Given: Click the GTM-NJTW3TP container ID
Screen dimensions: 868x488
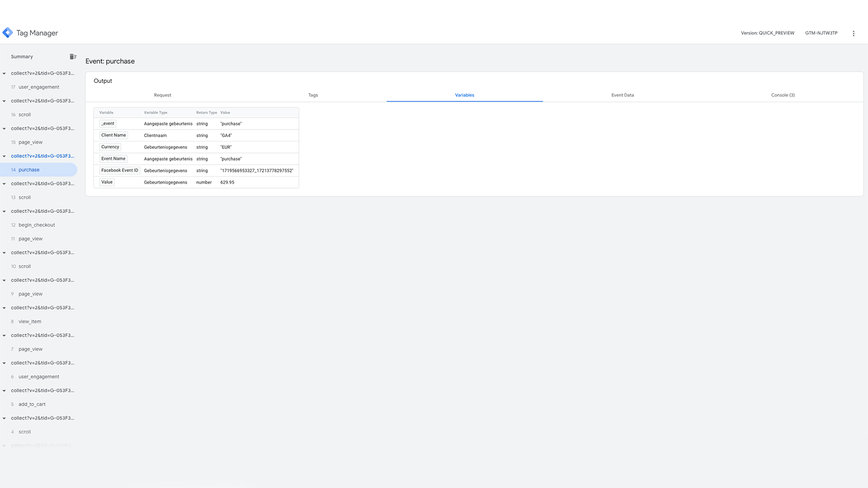Looking at the screenshot, I should [x=821, y=33].
